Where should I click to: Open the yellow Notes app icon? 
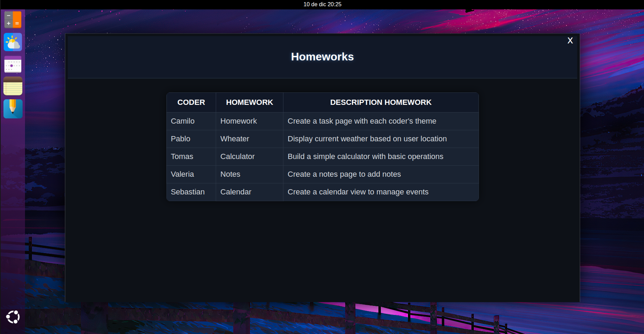pyautogui.click(x=13, y=86)
